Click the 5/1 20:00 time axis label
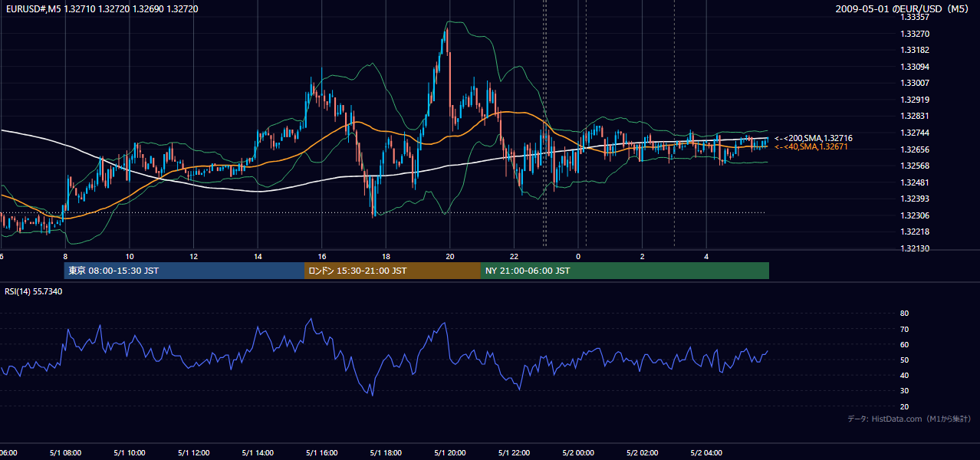 [x=449, y=453]
